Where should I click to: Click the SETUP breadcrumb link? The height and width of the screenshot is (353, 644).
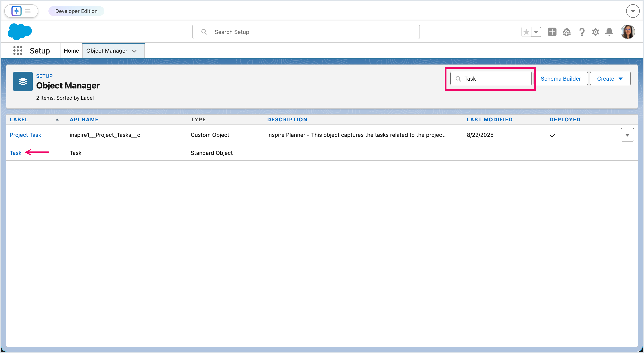pyautogui.click(x=44, y=76)
